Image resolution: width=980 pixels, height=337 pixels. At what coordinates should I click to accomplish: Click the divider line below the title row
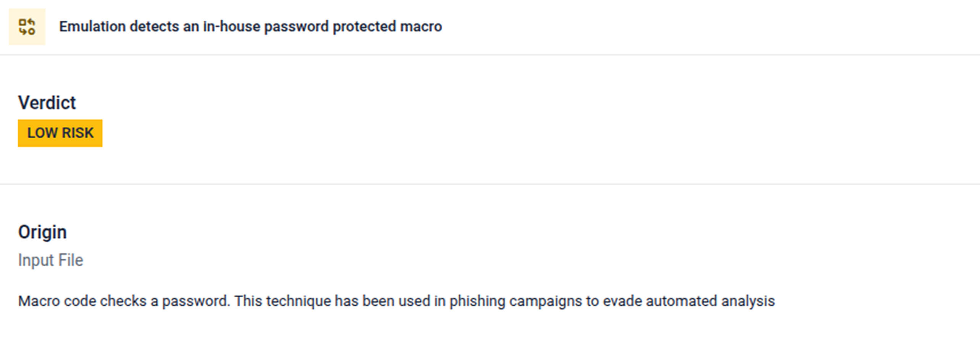(x=490, y=55)
